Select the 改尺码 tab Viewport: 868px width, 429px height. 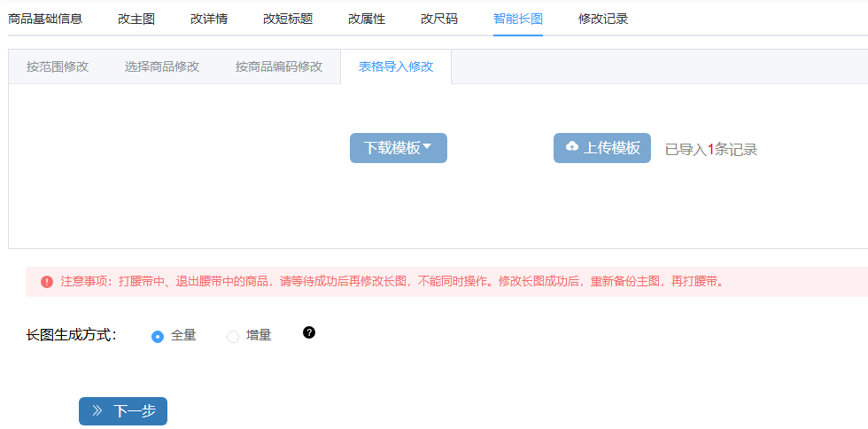[x=439, y=19]
